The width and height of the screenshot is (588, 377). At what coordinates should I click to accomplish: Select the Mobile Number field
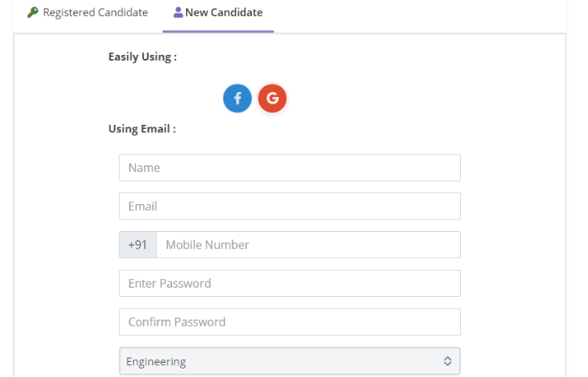point(307,245)
